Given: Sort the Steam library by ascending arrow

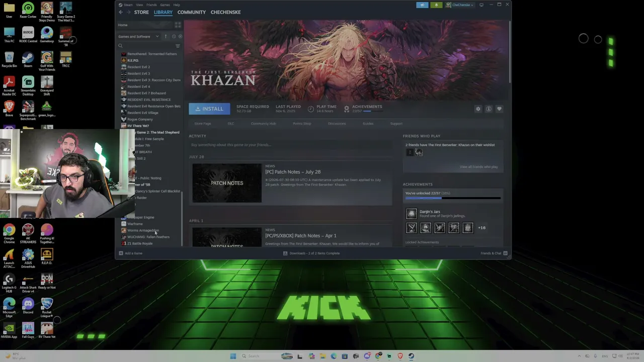Looking at the screenshot, I should 166,36.
